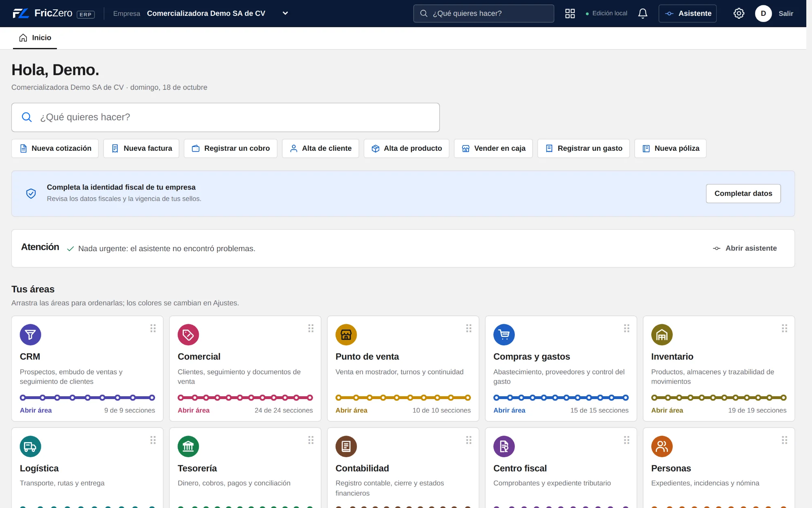The height and width of the screenshot is (508, 812).
Task: Grab the Inventario card drag handle
Action: point(785,328)
